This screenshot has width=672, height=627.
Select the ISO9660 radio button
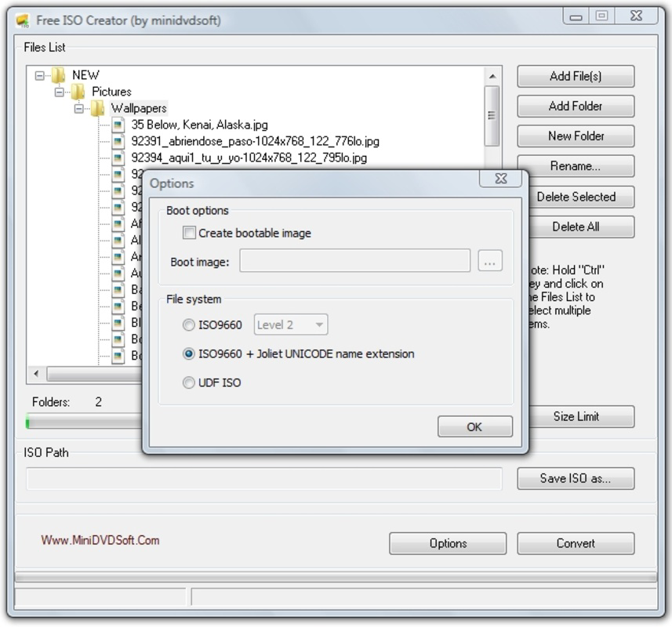point(188,324)
